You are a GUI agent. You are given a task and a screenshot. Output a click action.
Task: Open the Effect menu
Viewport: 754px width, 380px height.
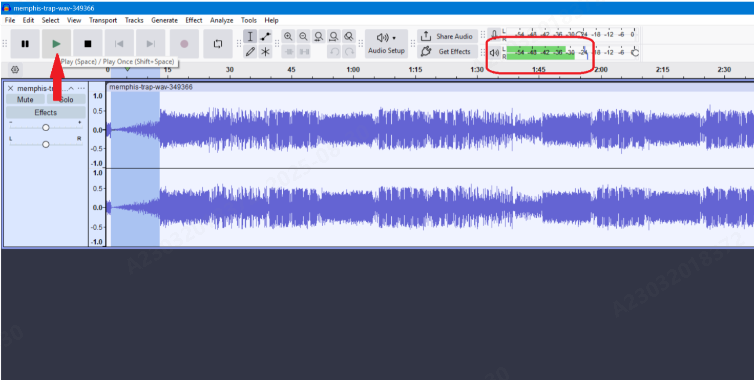tap(194, 20)
